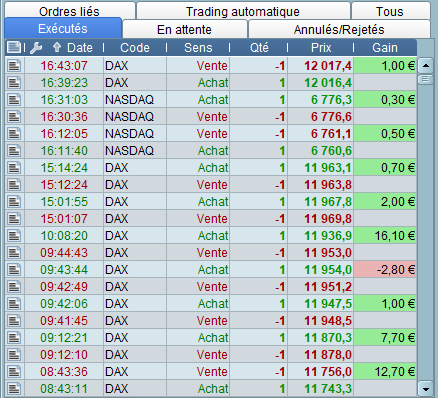Open the order detail icon for the 15:14:24 row
This screenshot has width=438, height=398.
(14, 168)
